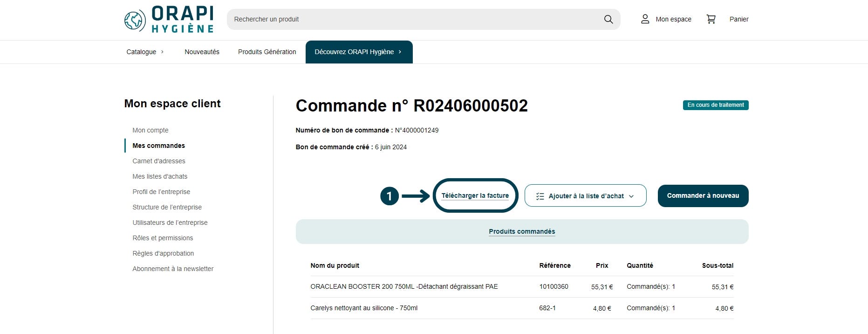Click the ORAPI Hygiène globe logo

(135, 21)
